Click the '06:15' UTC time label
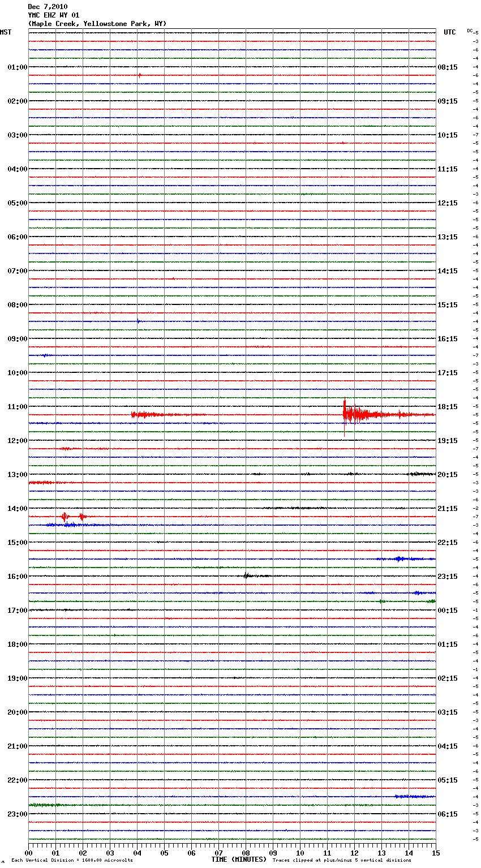 pyautogui.click(x=448, y=814)
